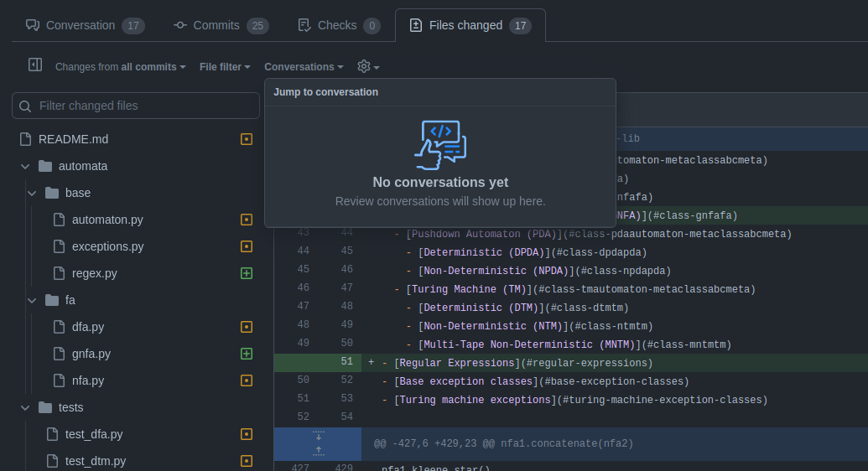Collapse the base folder

coord(32,193)
